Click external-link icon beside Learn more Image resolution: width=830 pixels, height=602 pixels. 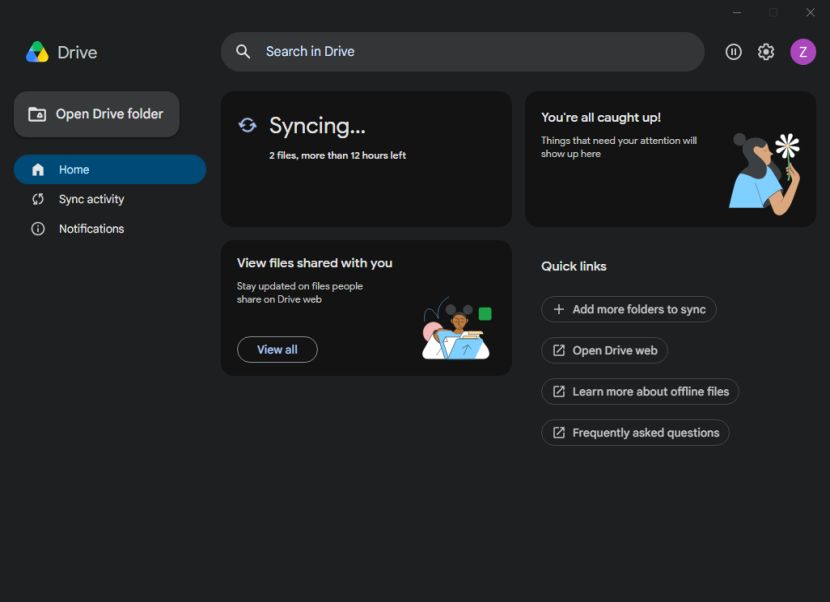[x=558, y=391]
